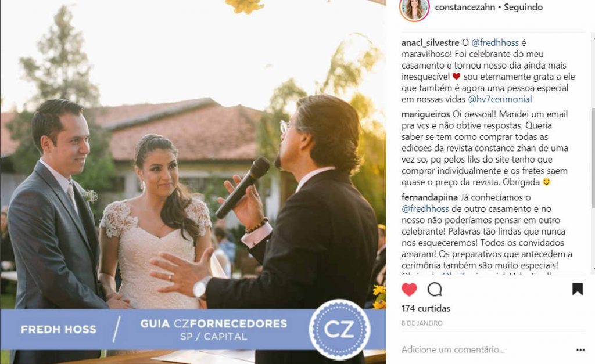This screenshot has height=364, width=595.
Task: Visit fernandapiina commenter profile
Action: (x=429, y=197)
